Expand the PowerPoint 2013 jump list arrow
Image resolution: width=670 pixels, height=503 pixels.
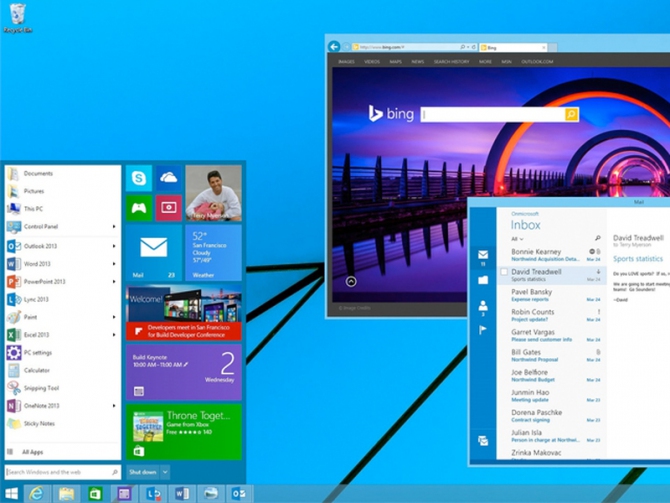pyautogui.click(x=114, y=282)
